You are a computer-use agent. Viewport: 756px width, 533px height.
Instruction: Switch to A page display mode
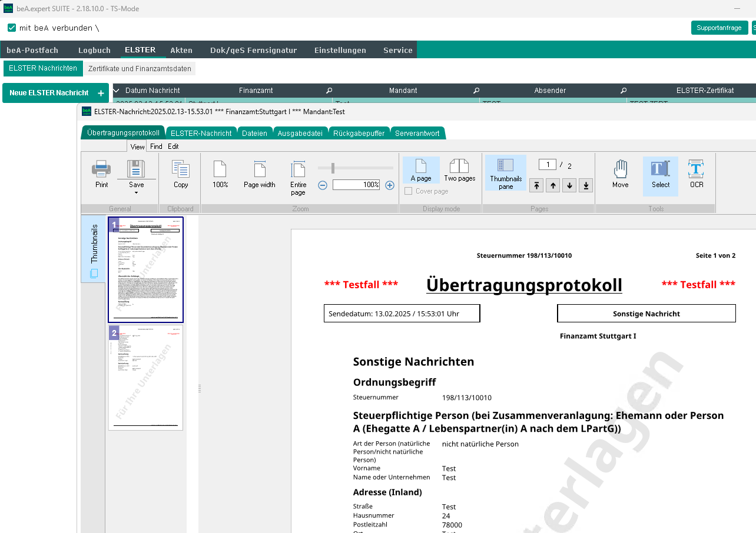point(421,170)
